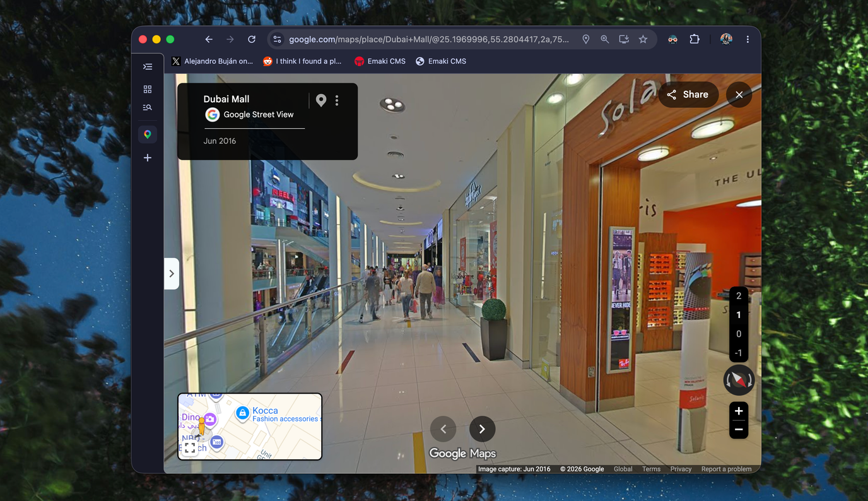868x501 pixels.
Task: Zoom out with the minus button
Action: pos(739,430)
